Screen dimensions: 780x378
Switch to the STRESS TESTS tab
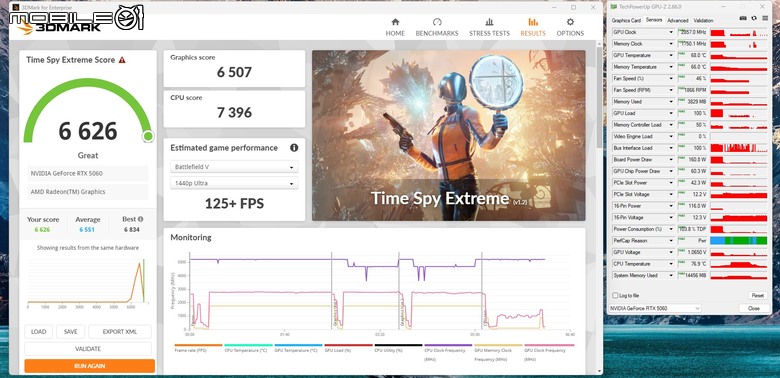coord(489,27)
